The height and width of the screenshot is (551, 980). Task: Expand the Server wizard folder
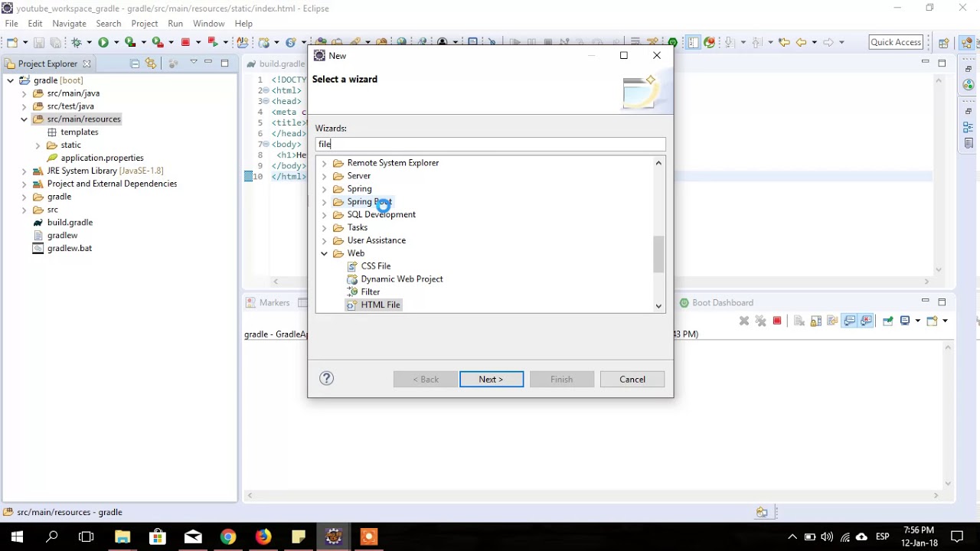[x=325, y=176]
